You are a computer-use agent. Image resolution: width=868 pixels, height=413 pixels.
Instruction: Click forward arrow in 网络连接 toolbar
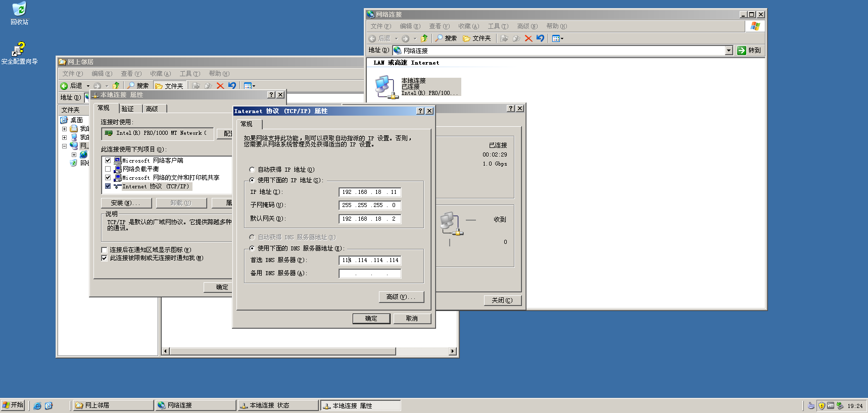point(406,38)
